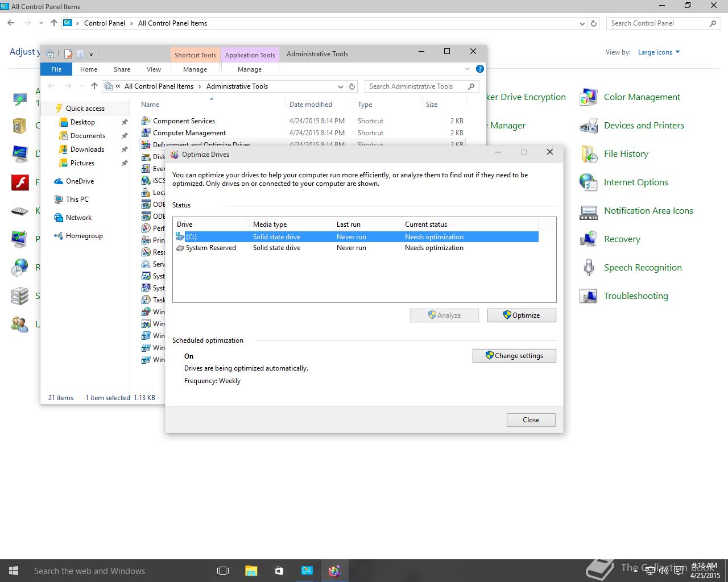Open Task View on the taskbar
The width and height of the screenshot is (728, 582).
click(223, 571)
